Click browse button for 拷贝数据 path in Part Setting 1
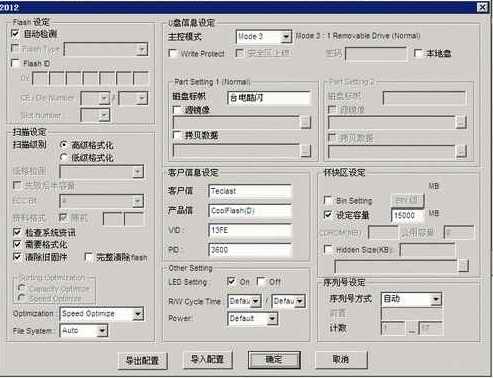493x378 pixels. (305, 151)
